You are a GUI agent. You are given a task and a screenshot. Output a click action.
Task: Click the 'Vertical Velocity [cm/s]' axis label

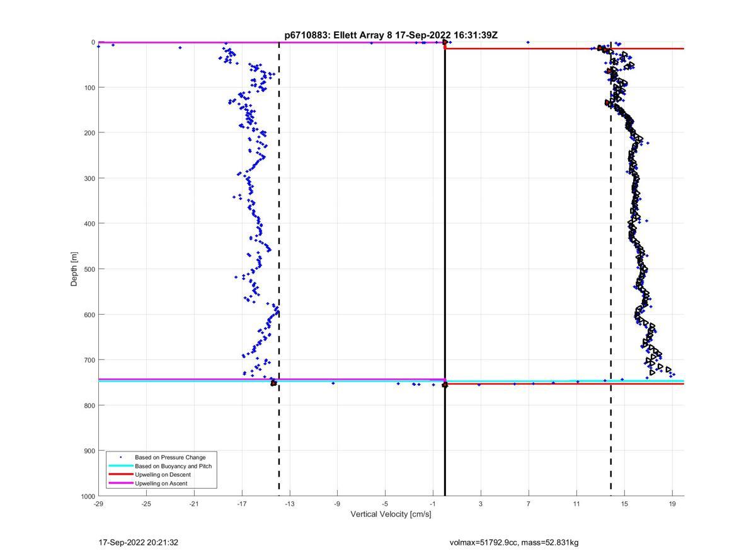(x=391, y=514)
